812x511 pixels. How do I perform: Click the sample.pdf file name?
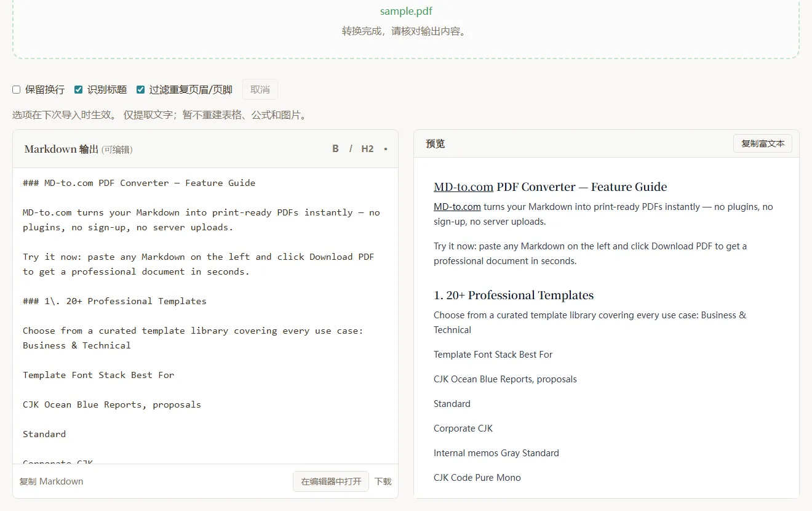pyautogui.click(x=406, y=11)
